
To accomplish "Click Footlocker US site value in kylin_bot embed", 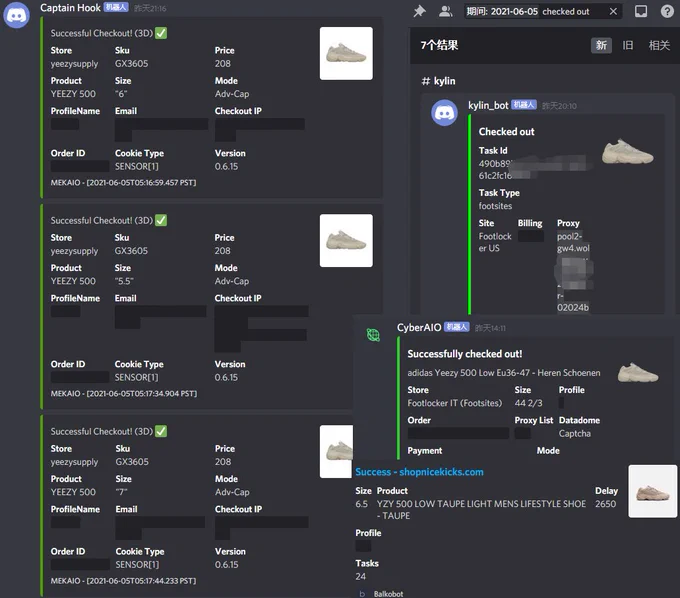I will [x=494, y=242].
